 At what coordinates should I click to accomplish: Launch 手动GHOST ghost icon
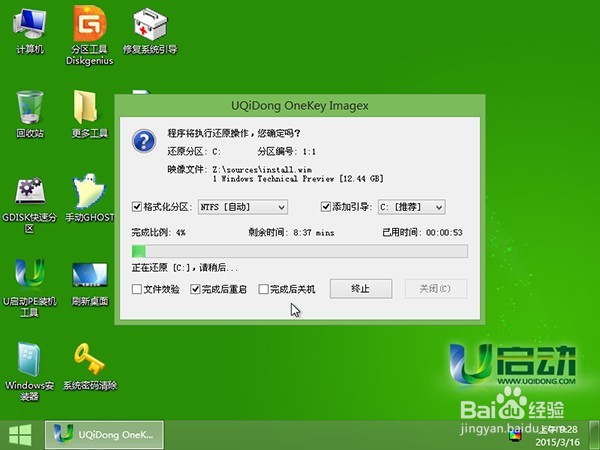pos(90,198)
